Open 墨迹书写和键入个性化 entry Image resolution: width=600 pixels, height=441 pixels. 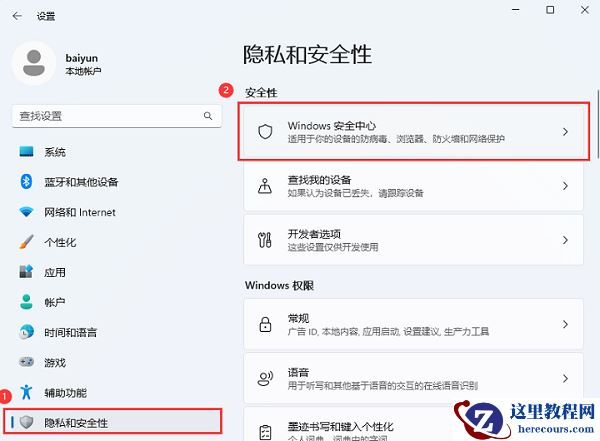pos(413,425)
